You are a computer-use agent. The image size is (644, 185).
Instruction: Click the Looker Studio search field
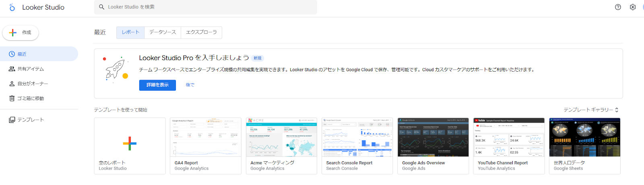click(205, 7)
